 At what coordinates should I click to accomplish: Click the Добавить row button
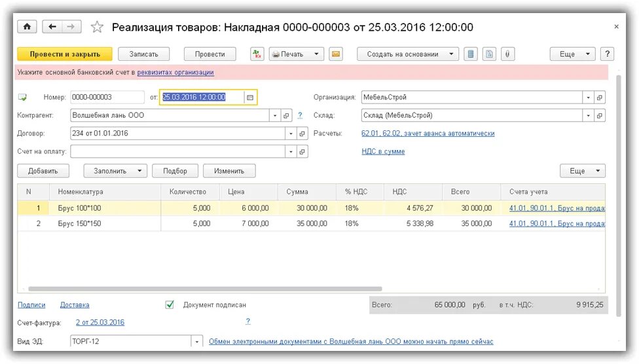(43, 171)
